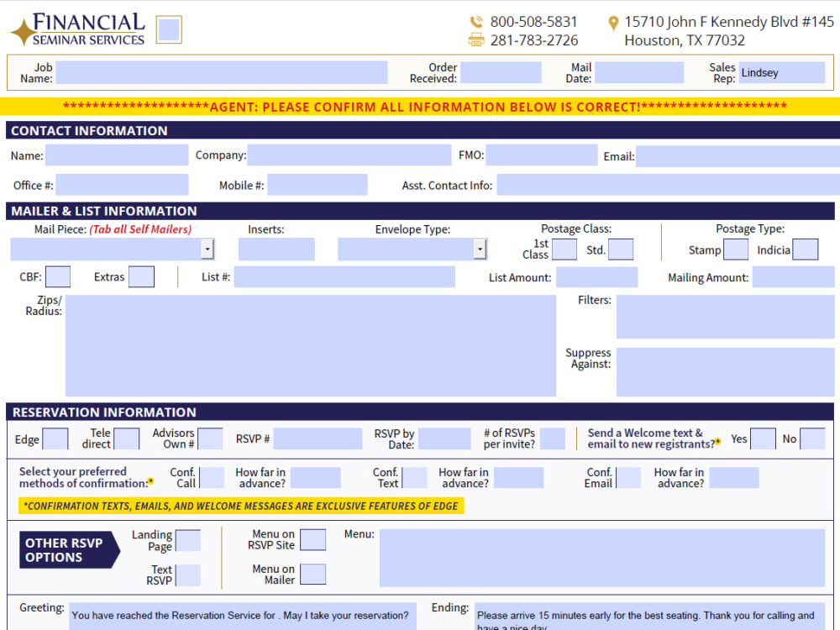Image resolution: width=840 pixels, height=630 pixels.
Task: Click the blue box next to the logo
Action: 169,29
